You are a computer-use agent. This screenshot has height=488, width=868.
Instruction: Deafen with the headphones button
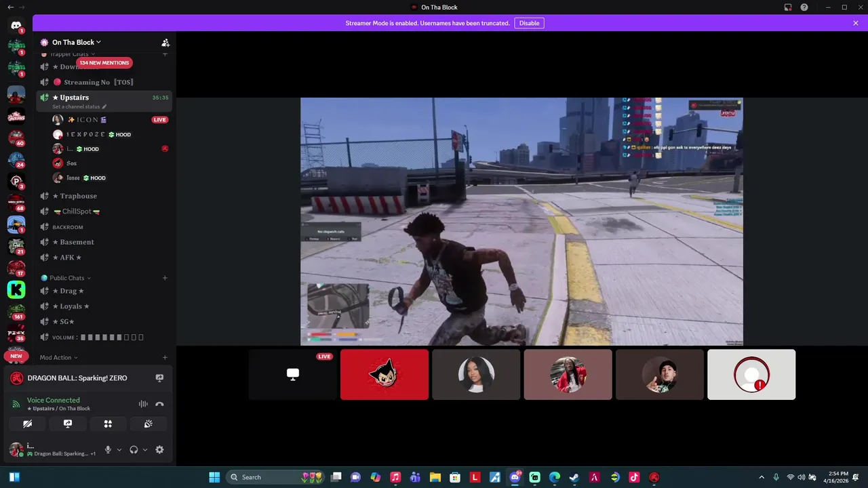[x=134, y=449]
